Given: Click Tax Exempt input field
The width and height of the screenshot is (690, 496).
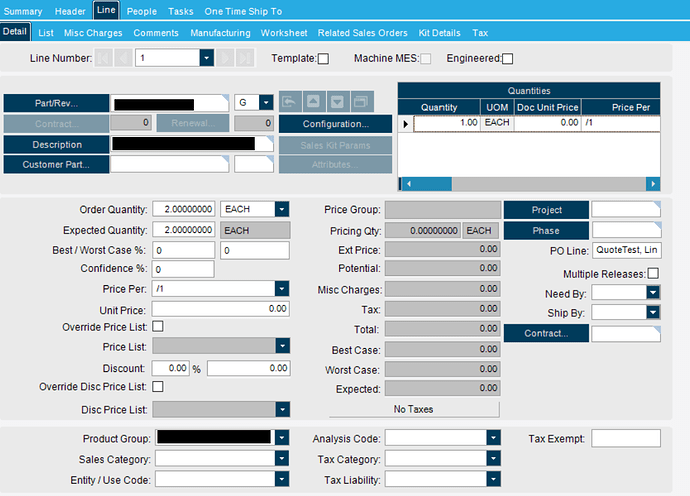Looking at the screenshot, I should [626, 438].
